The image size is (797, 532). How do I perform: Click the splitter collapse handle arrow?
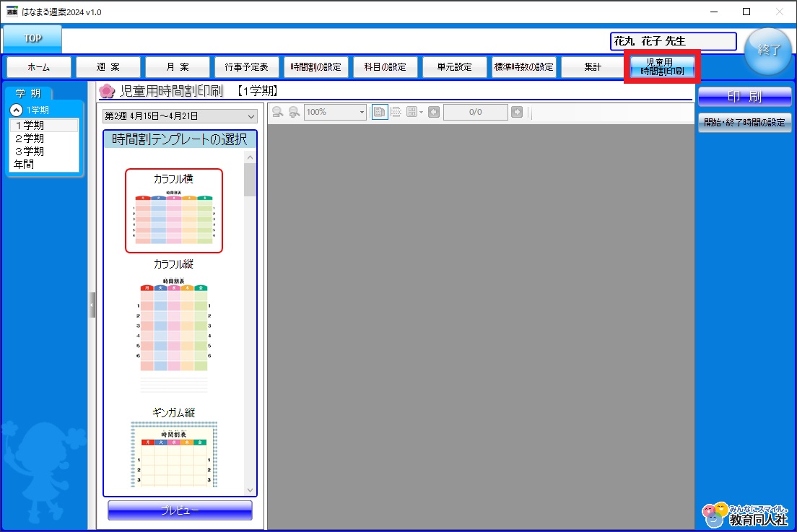coord(92,305)
